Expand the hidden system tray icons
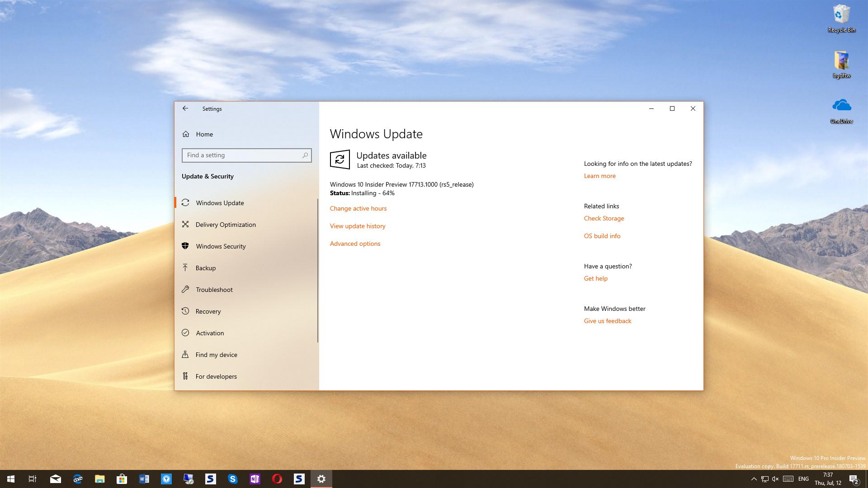Viewport: 868px width, 488px height. 754,479
